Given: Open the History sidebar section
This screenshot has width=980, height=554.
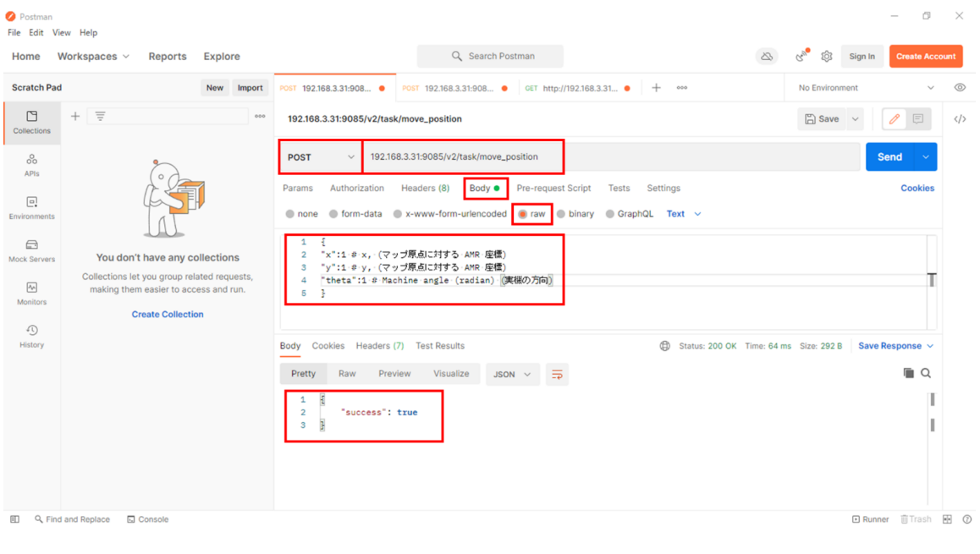Looking at the screenshot, I should 31,336.
